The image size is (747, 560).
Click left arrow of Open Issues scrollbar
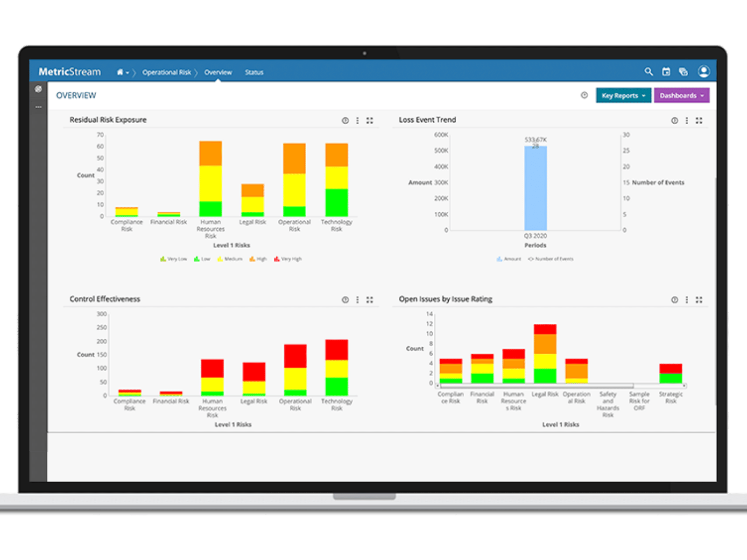pos(437,386)
